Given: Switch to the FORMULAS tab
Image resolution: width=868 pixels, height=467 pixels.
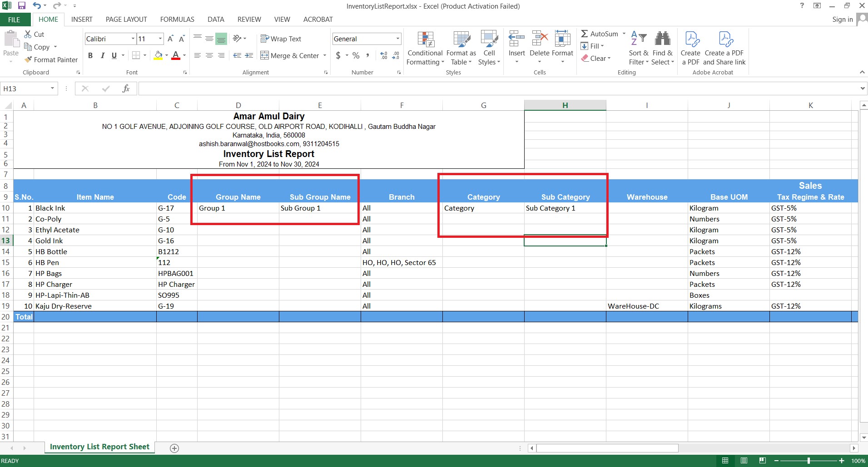Looking at the screenshot, I should (177, 20).
